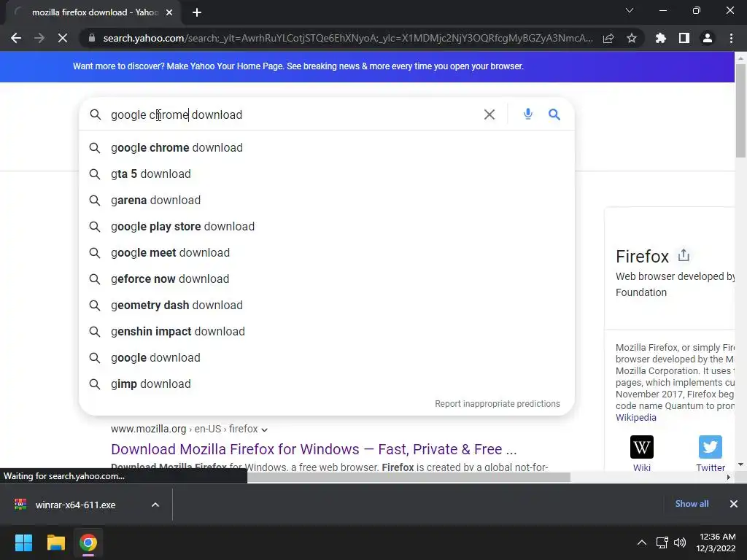747x560 pixels.
Task: Click the Wiki icon in Firefox panel
Action: click(x=642, y=447)
